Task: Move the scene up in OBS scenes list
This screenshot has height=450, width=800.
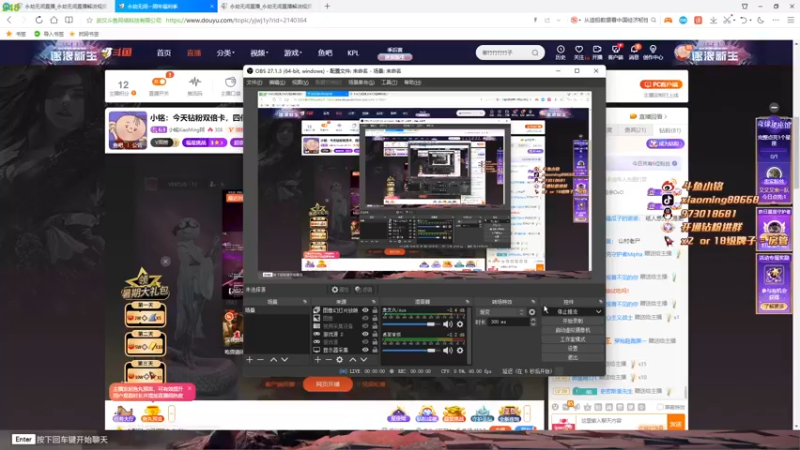Action: 273,360
